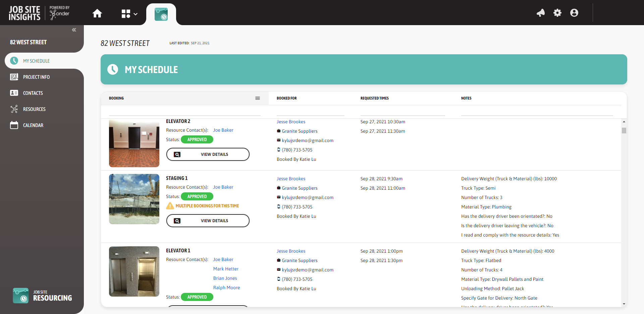The height and width of the screenshot is (314, 644).
Task: Open Mark Hetter contact link
Action: 226,269
